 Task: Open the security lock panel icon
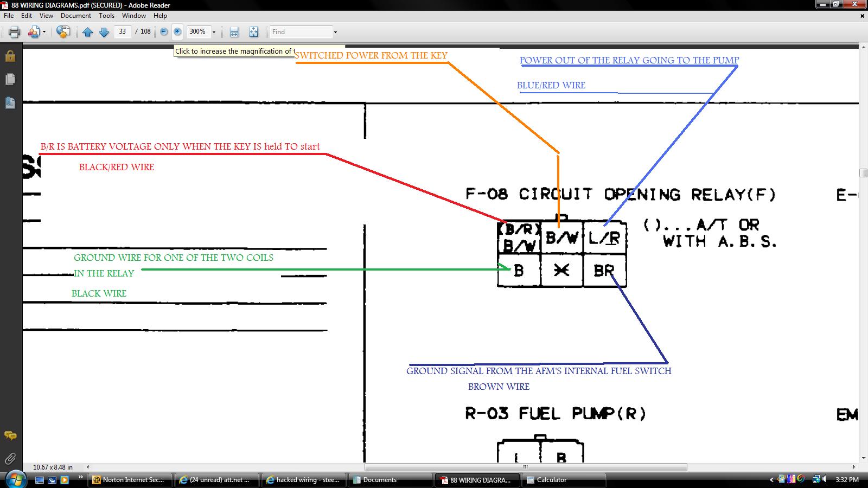tap(10, 56)
